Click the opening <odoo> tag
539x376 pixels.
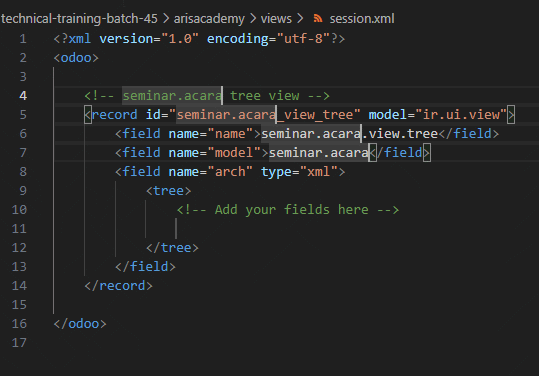point(76,58)
